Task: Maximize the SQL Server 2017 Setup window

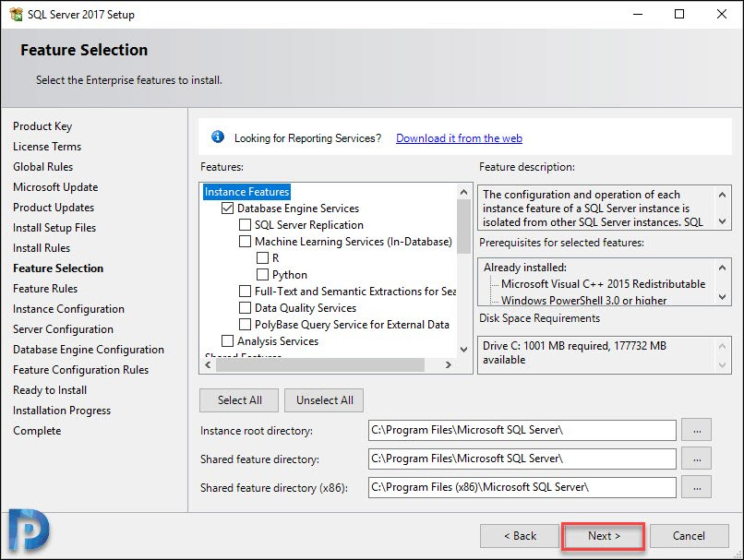Action: point(679,14)
